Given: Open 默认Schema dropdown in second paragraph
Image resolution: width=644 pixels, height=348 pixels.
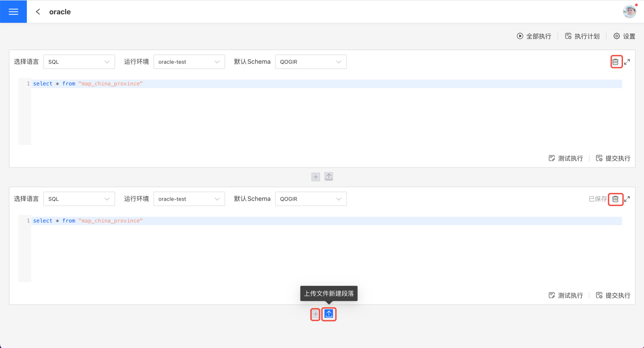Looking at the screenshot, I should point(310,199).
